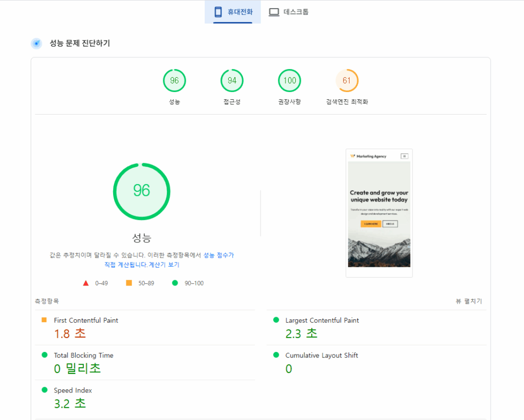The image size is (524, 420).
Task: Select the 권장사항 score gauge showing 100
Action: coord(290,80)
